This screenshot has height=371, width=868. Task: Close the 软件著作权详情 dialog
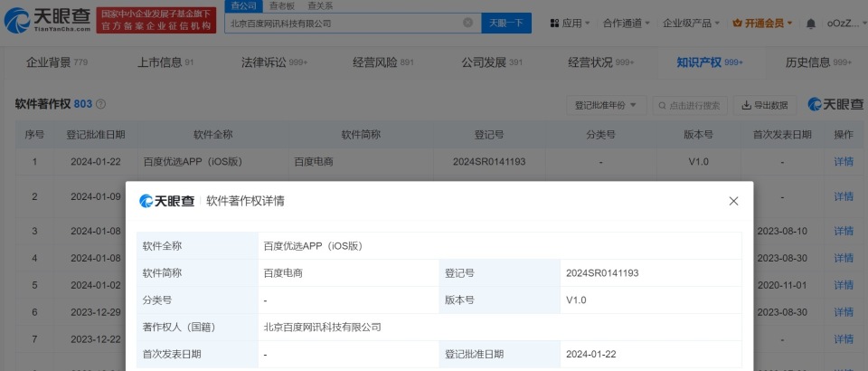tap(733, 201)
